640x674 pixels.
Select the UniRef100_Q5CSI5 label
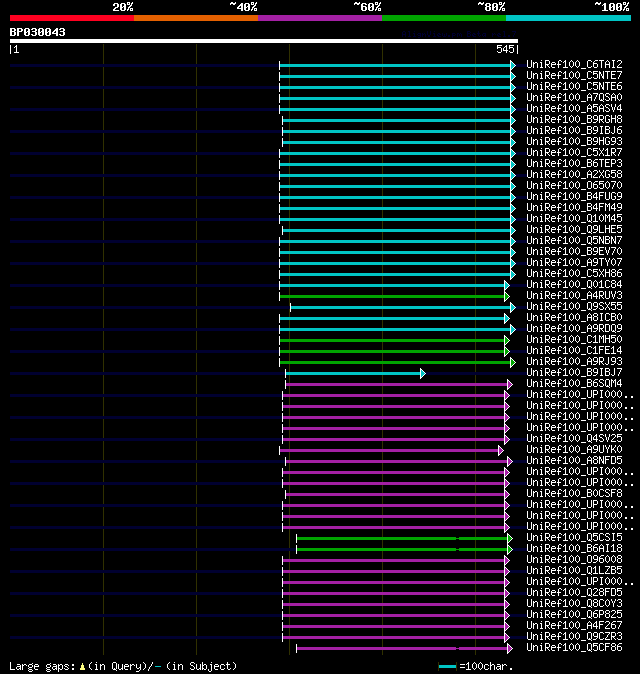pyautogui.click(x=574, y=538)
